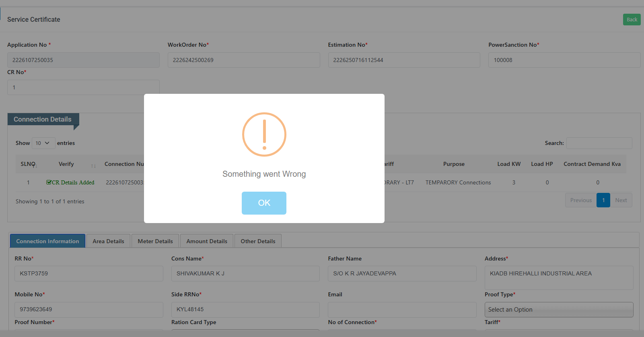Expand the Proof Type dropdown
This screenshot has height=337, width=644.
coord(559,310)
